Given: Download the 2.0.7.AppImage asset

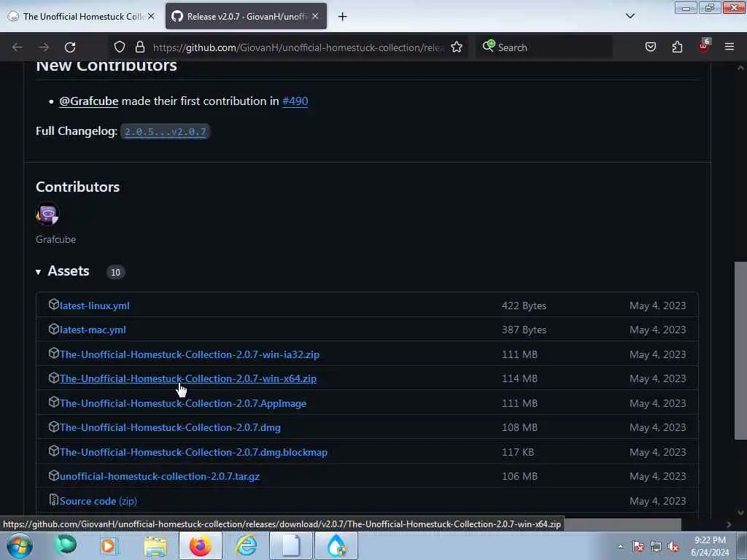Looking at the screenshot, I should point(183,403).
